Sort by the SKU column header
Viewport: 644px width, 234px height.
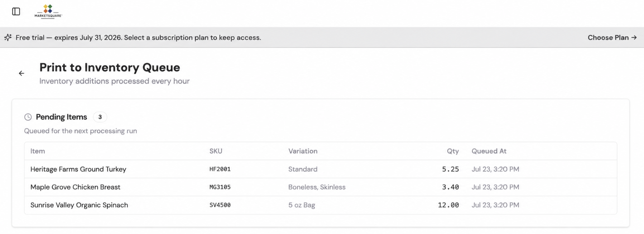216,151
